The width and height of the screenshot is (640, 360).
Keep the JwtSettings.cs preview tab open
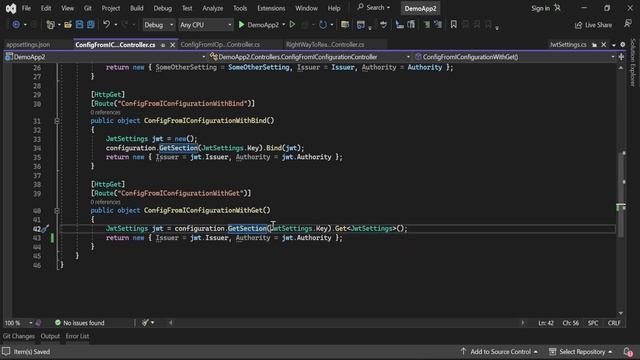[x=594, y=44]
